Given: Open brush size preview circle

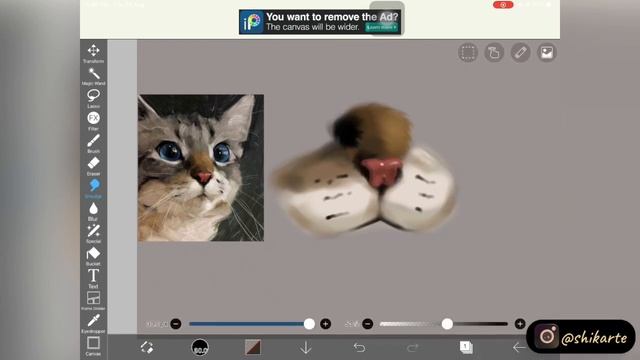Looking at the screenshot, I should click(x=200, y=347).
